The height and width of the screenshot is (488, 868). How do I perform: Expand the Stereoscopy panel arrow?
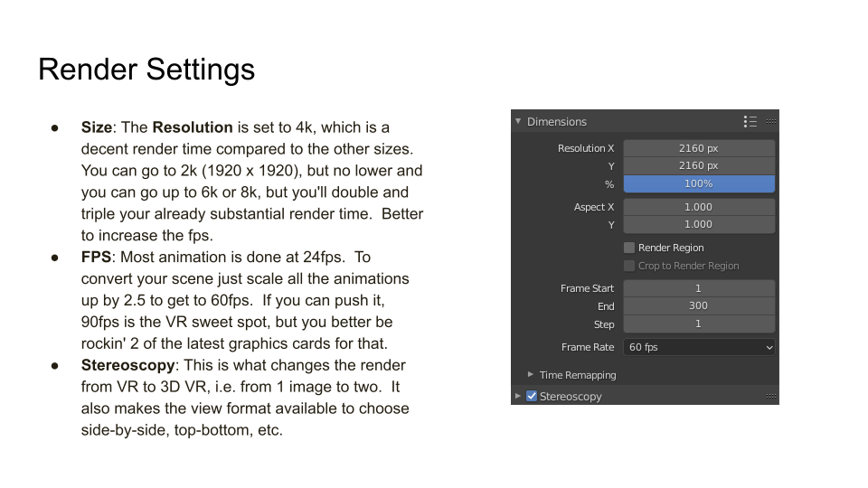pyautogui.click(x=518, y=396)
